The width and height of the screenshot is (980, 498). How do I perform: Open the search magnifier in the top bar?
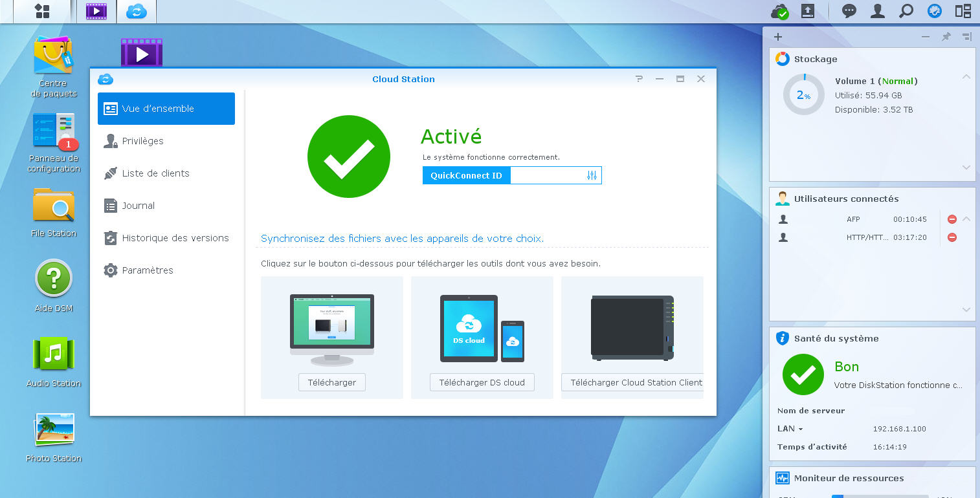click(906, 11)
